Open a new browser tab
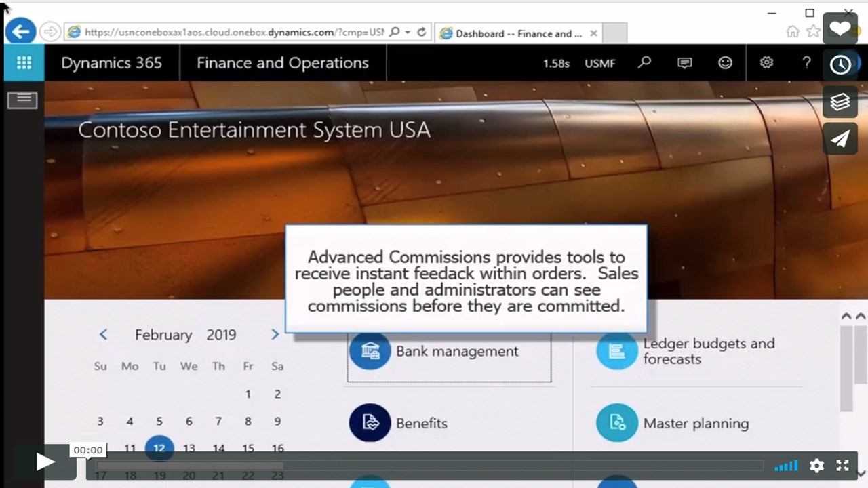The width and height of the screenshot is (868, 488). point(614,33)
